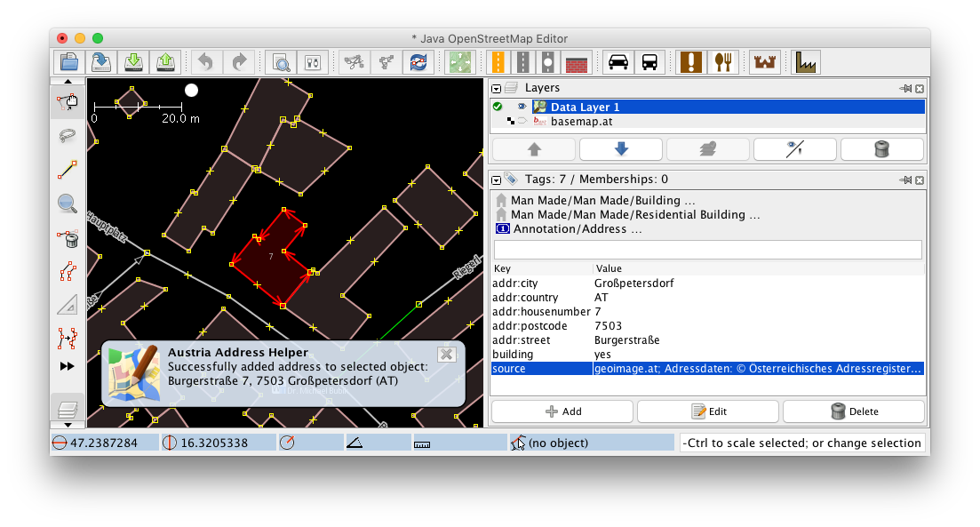Image resolution: width=980 pixels, height=527 pixels.
Task: Click the Edit tag button
Action: point(708,411)
